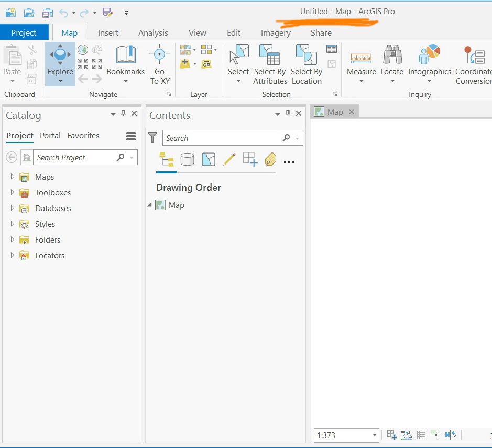Open the Project tab
492x448 pixels.
(24, 32)
